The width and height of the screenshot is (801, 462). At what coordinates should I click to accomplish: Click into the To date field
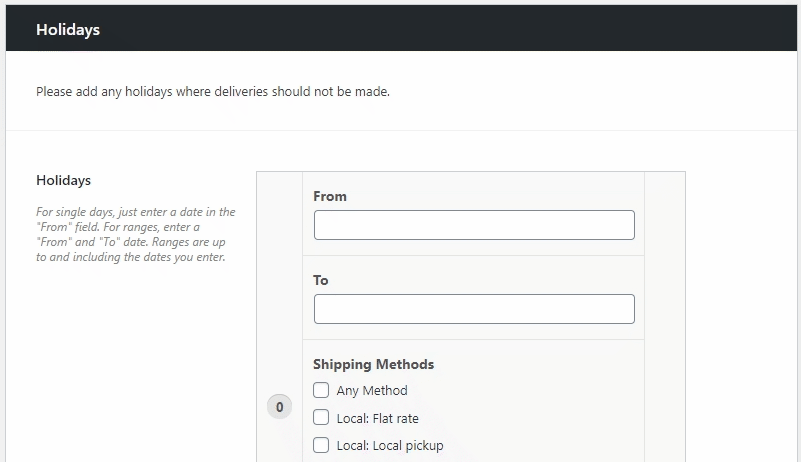coord(474,309)
